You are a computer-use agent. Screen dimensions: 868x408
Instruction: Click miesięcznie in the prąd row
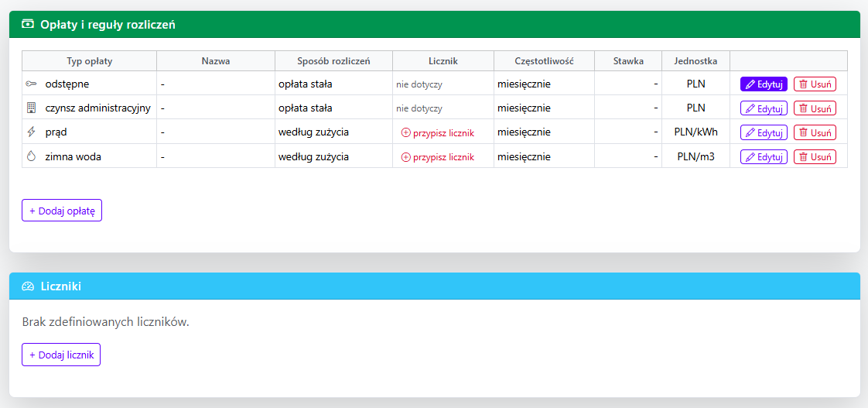tap(525, 133)
